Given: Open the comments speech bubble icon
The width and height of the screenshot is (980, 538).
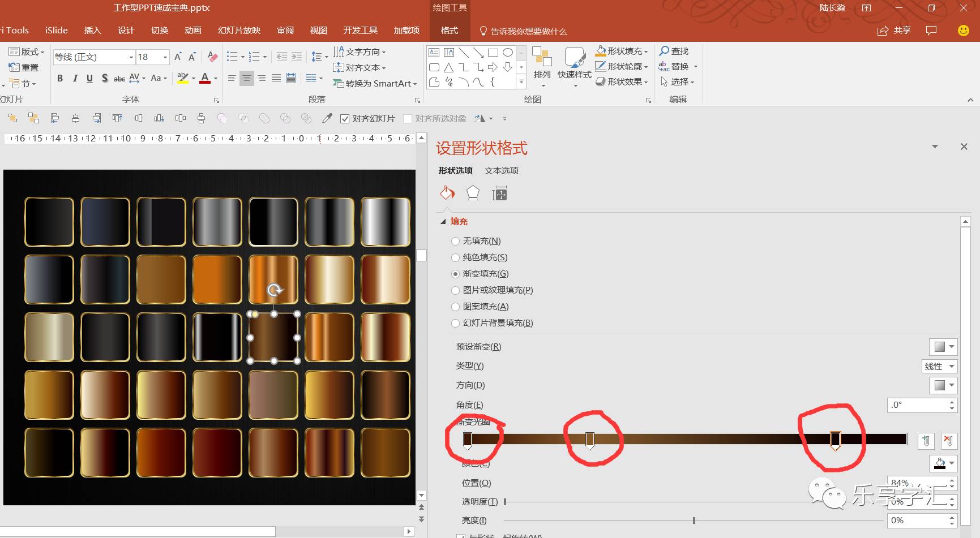Looking at the screenshot, I should click(x=931, y=31).
